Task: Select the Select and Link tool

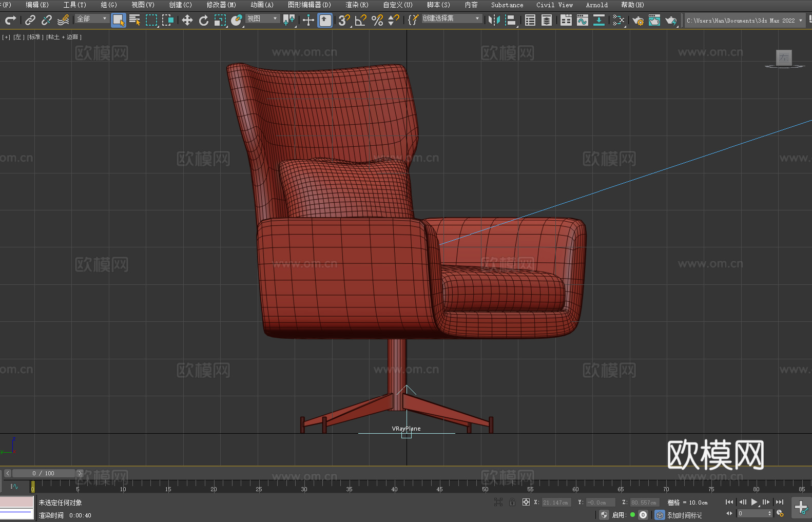Action: pos(30,20)
